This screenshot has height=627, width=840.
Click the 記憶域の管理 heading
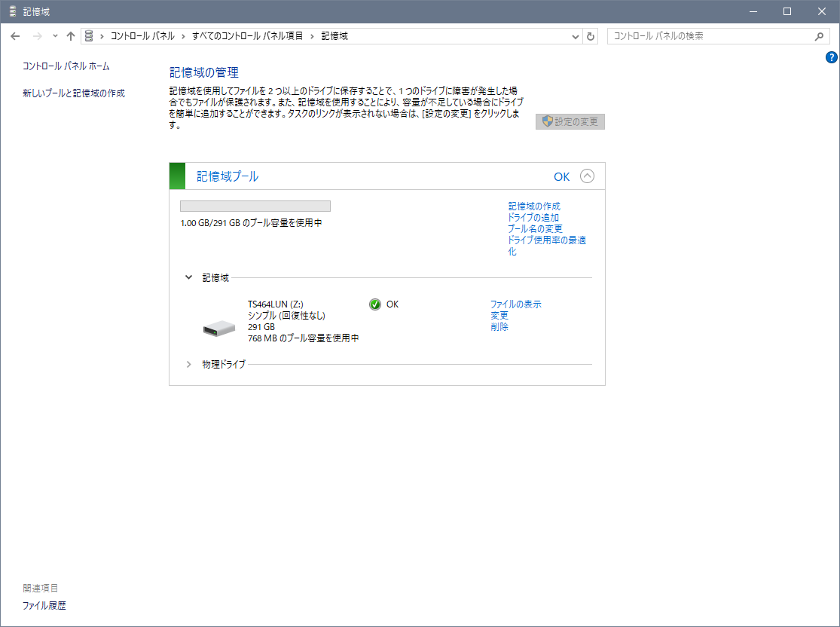click(204, 72)
